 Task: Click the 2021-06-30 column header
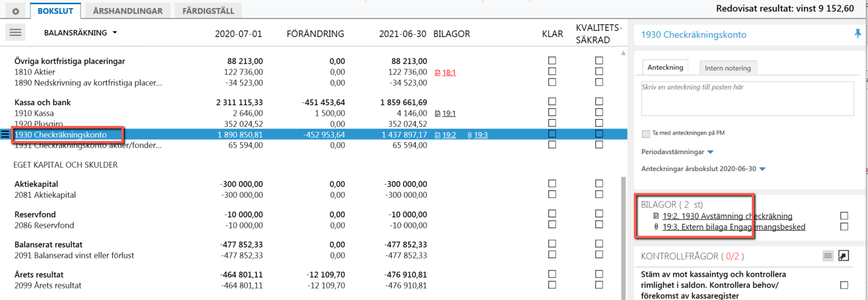tap(403, 34)
